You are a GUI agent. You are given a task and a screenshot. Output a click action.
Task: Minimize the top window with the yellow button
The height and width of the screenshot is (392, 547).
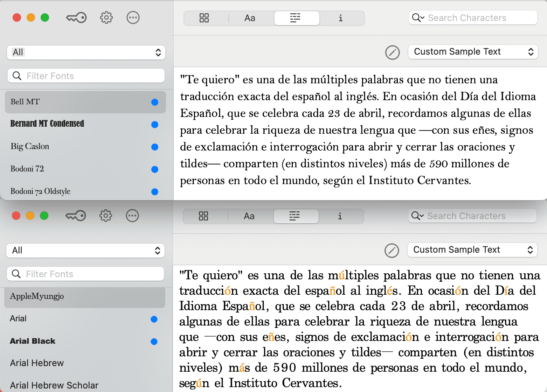pos(31,17)
